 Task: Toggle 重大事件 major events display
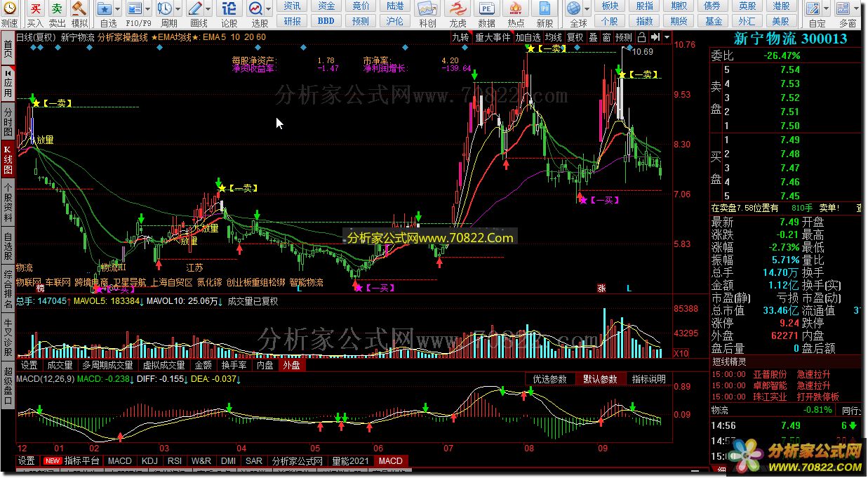click(493, 37)
